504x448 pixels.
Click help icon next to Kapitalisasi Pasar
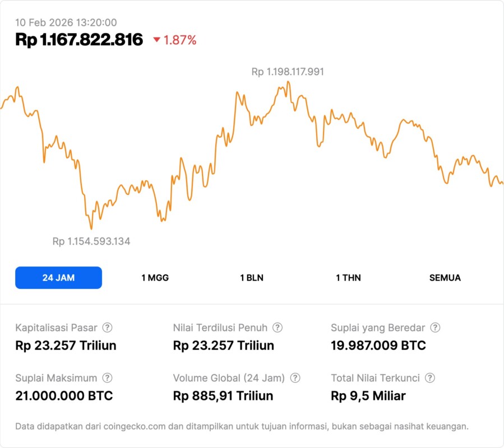click(x=107, y=328)
